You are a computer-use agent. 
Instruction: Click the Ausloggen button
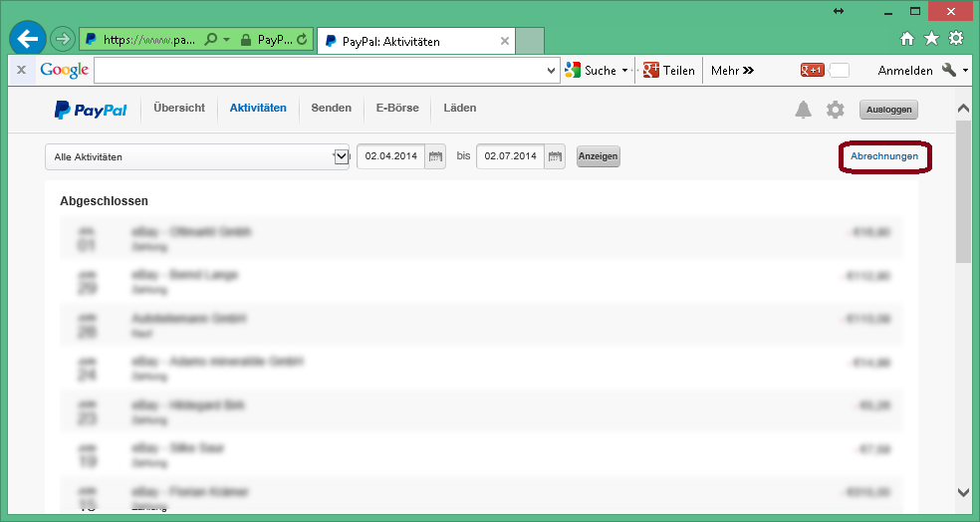click(888, 110)
